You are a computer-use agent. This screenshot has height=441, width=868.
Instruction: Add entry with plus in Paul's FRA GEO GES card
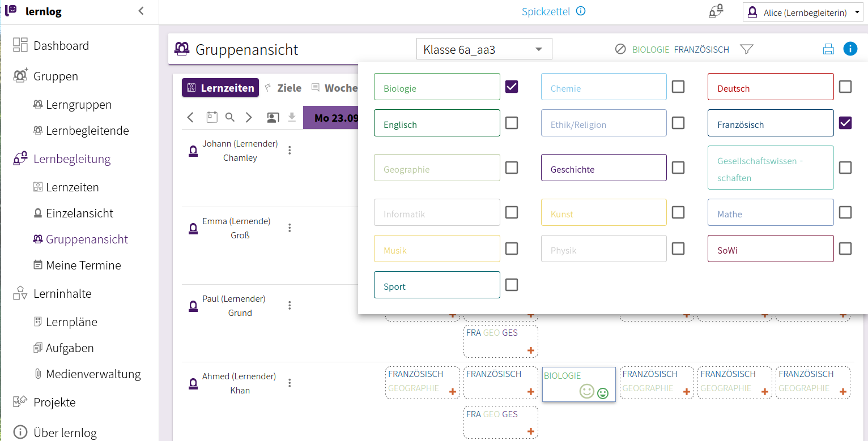click(x=531, y=350)
